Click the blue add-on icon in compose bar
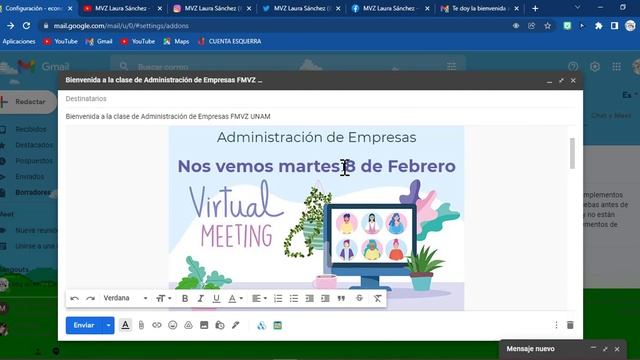This screenshot has width=640, height=360. tap(262, 325)
